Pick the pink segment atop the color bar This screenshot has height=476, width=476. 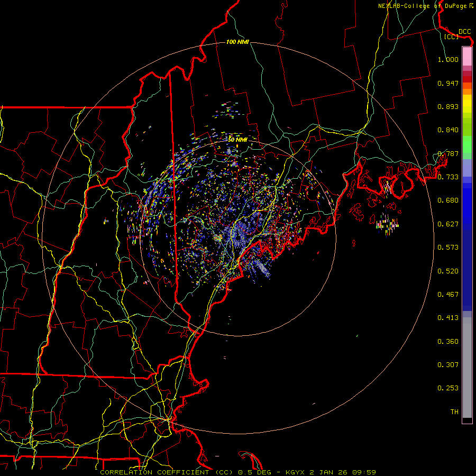coord(467,56)
